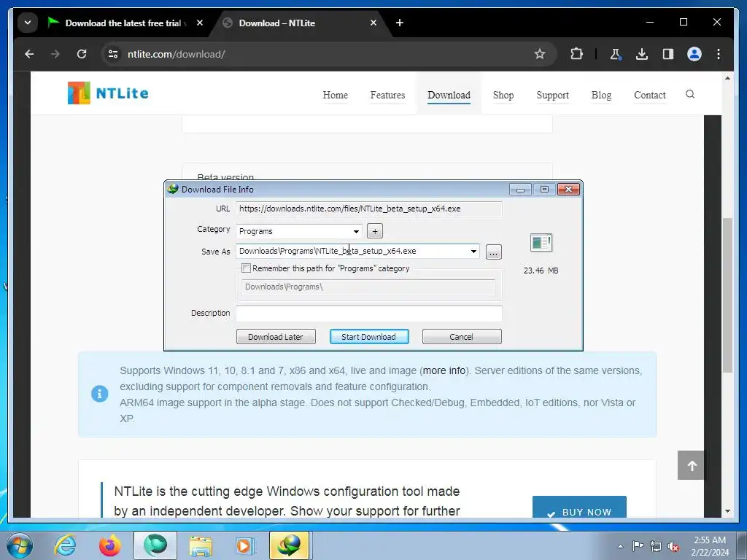The width and height of the screenshot is (747, 560).
Task: Expand the Category Programs dropdown
Action: pyautogui.click(x=356, y=231)
